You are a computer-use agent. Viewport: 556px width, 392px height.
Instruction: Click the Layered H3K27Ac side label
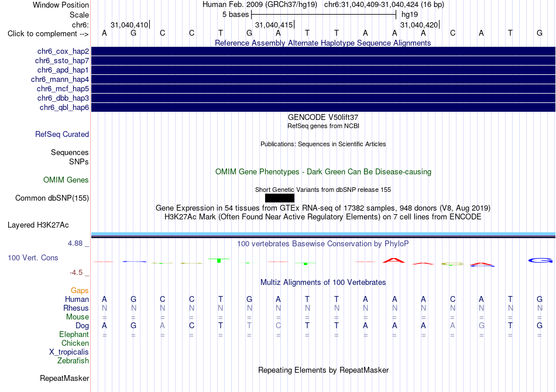click(x=38, y=225)
